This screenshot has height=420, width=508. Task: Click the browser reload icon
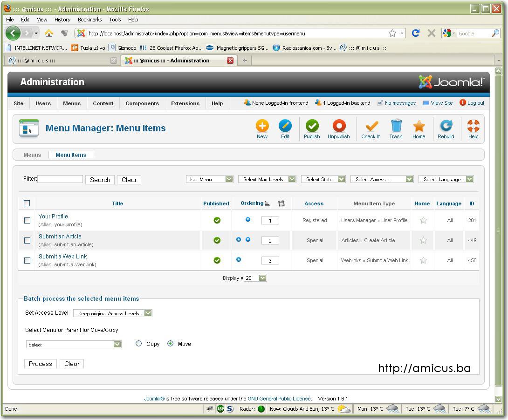[416, 33]
